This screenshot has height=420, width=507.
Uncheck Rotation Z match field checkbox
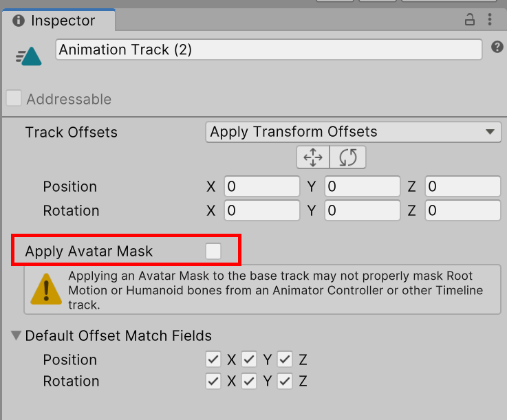[x=285, y=381]
